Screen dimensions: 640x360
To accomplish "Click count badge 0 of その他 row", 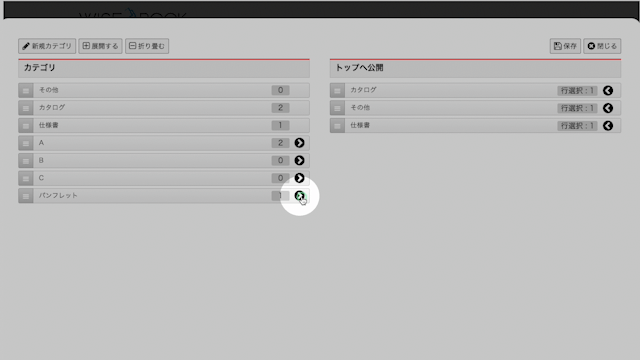I will 280,90.
